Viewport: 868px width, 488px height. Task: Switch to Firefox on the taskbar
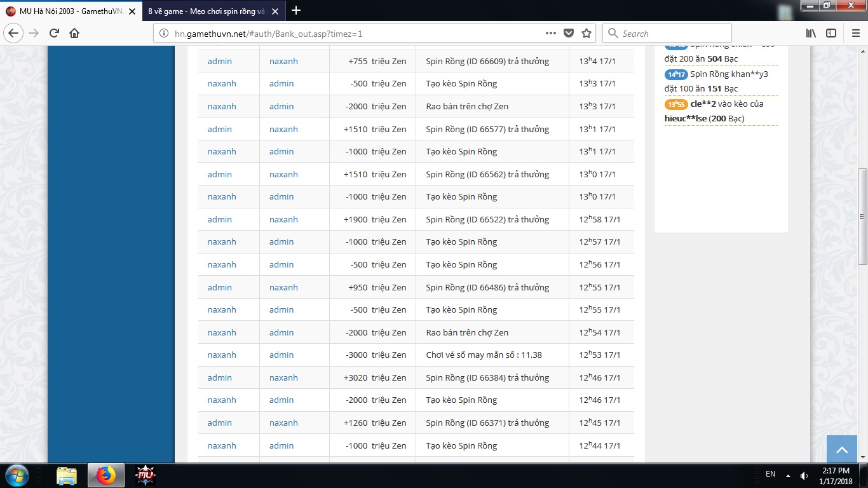[x=106, y=475]
